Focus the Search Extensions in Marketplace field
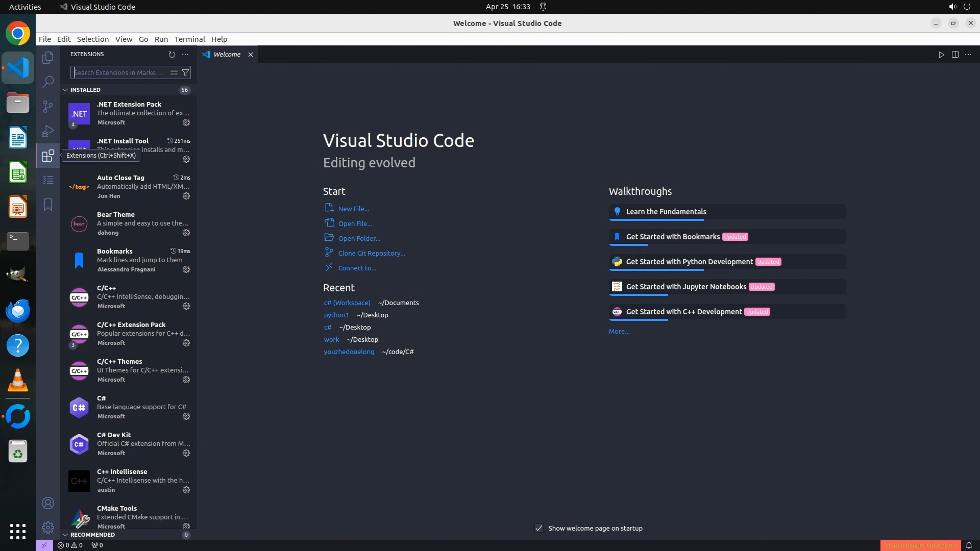 click(x=120, y=72)
